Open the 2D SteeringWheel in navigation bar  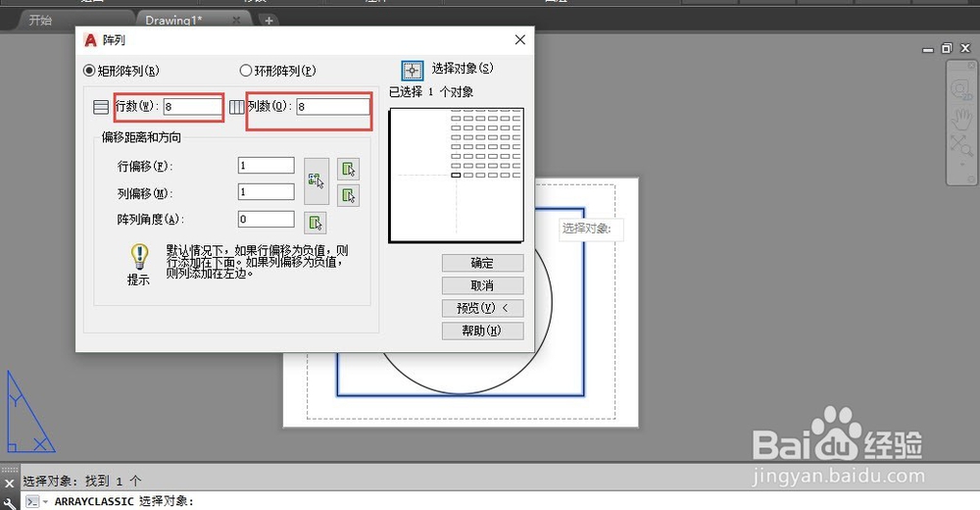click(960, 89)
